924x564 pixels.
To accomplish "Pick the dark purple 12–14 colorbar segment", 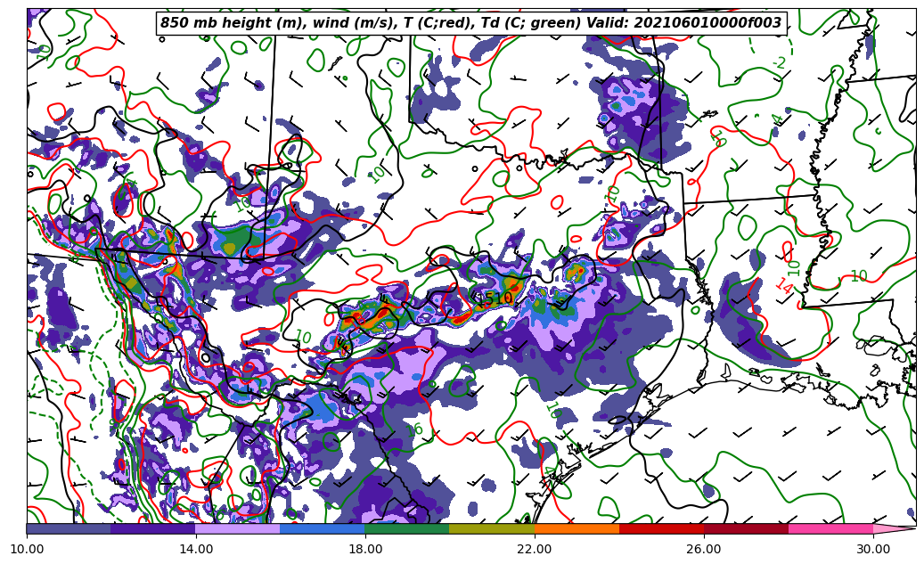I will 153,528.
